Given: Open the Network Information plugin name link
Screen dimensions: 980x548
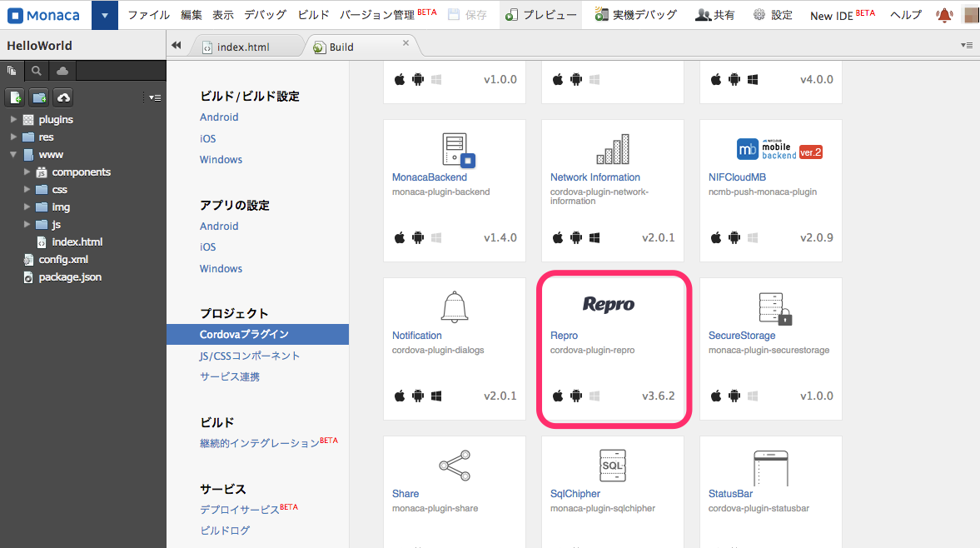Looking at the screenshot, I should (x=595, y=177).
